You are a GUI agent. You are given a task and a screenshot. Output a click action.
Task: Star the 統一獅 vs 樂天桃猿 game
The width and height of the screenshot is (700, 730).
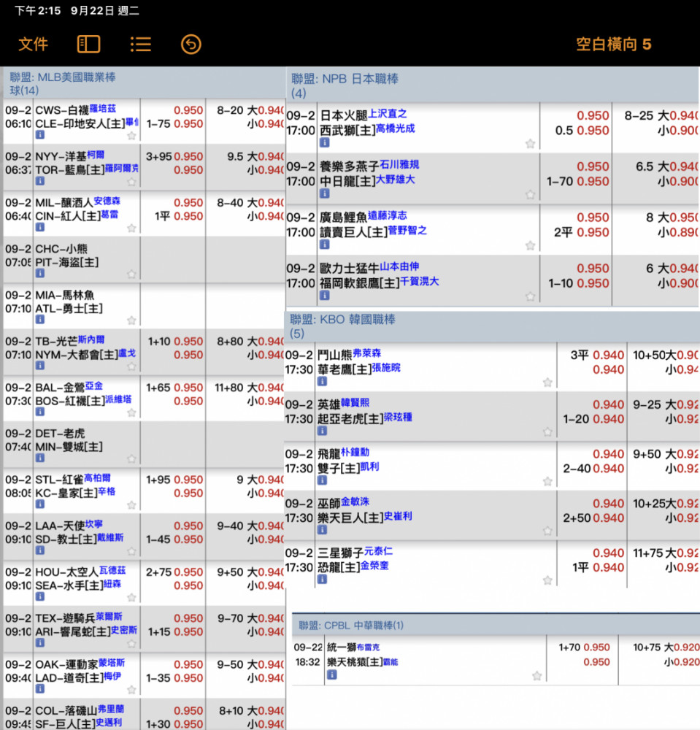[x=536, y=675]
